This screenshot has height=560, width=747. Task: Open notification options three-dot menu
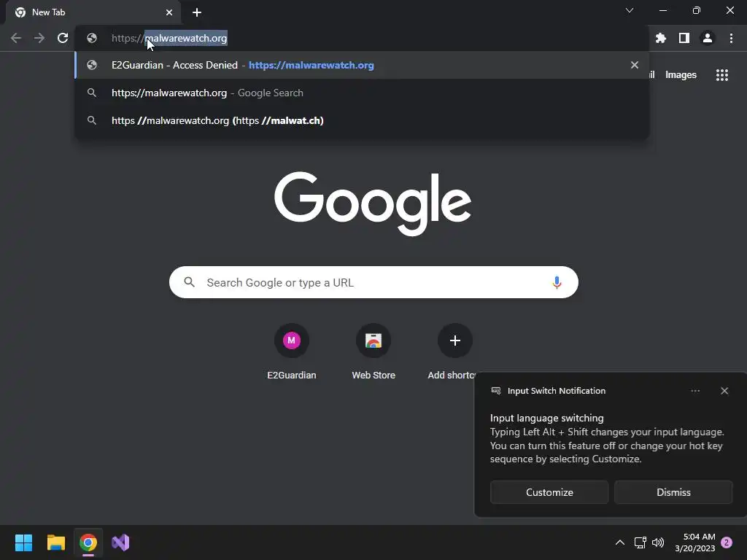click(x=695, y=391)
